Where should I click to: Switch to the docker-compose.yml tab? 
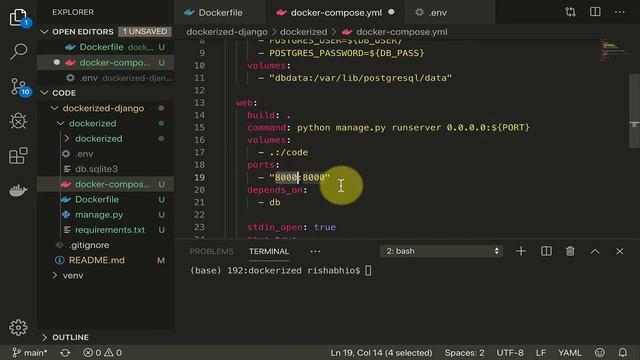click(336, 13)
